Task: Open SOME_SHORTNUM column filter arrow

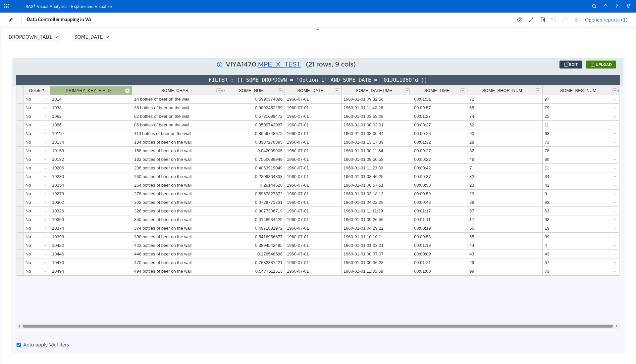Action: click(538, 91)
